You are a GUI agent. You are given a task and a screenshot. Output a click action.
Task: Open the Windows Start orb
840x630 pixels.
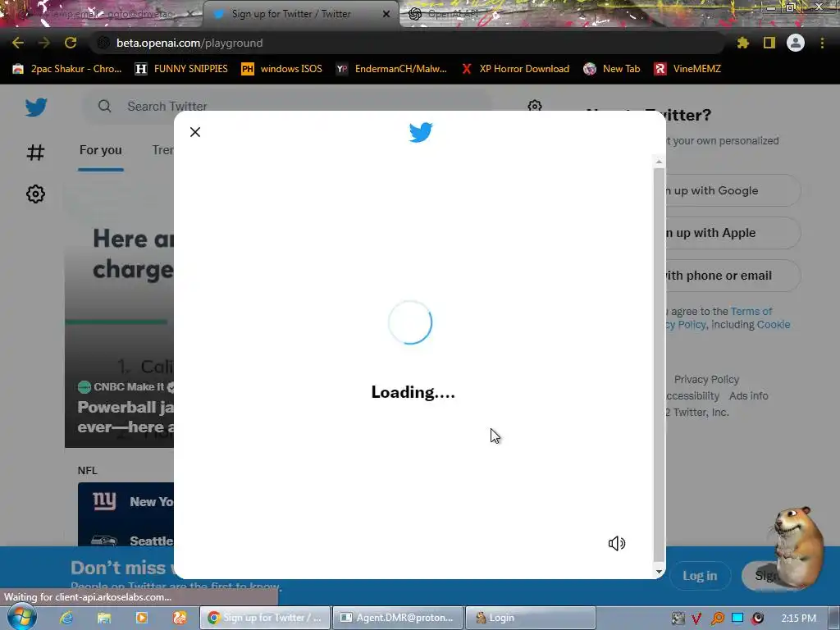21,618
